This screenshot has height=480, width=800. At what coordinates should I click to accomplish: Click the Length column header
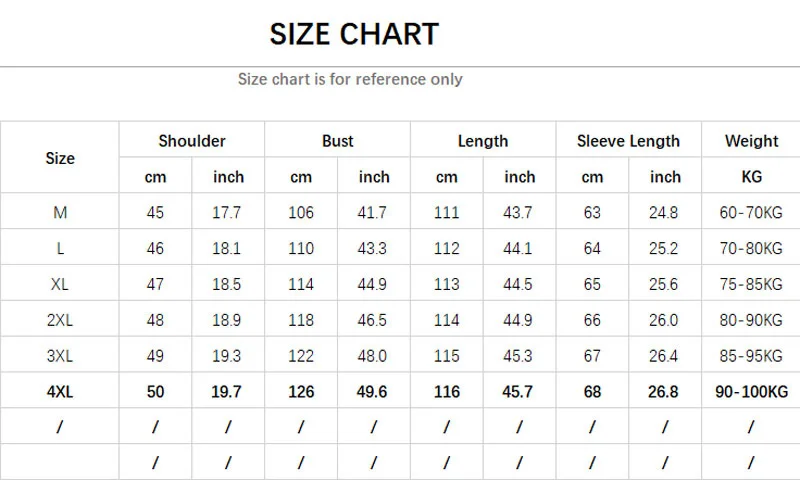(483, 141)
